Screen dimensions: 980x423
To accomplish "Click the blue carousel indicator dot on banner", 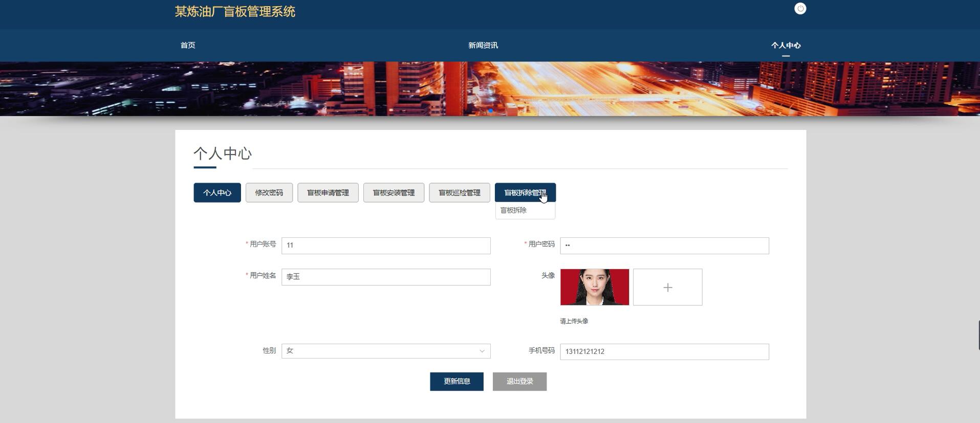I will click(x=490, y=110).
